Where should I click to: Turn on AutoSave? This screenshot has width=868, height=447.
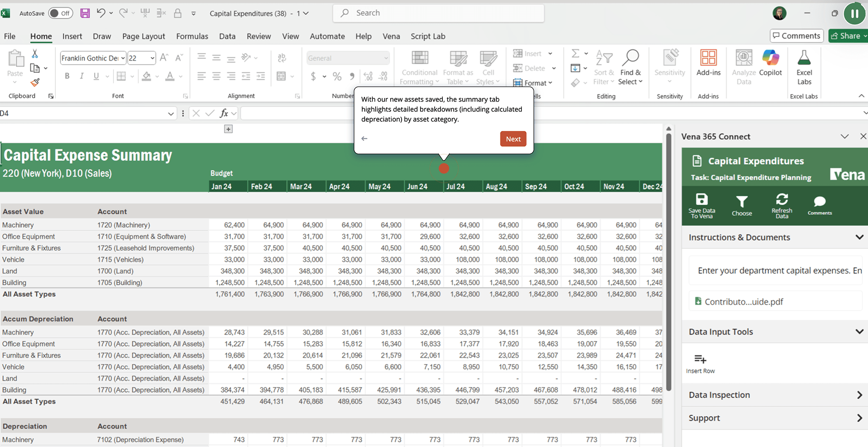pyautogui.click(x=61, y=13)
